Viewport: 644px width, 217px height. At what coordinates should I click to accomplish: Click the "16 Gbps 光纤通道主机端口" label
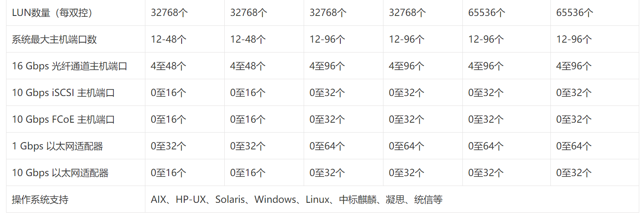pyautogui.click(x=69, y=66)
